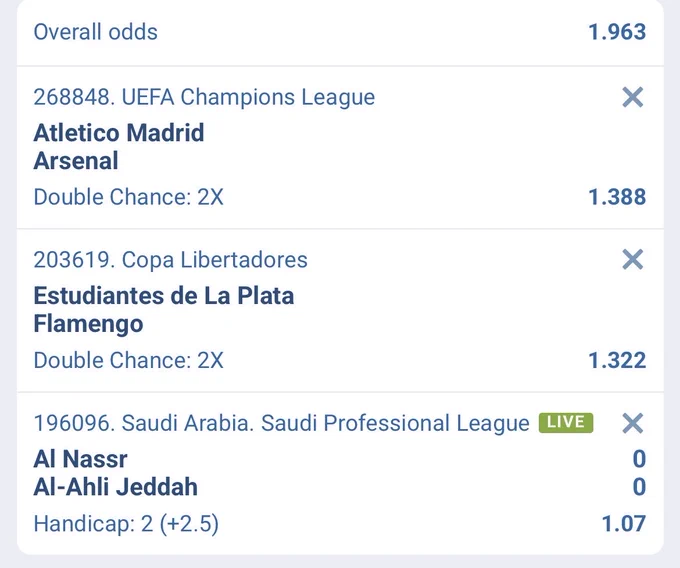Remove the Copa Libertadores bet with X
Viewport: 680px width, 568px height.
point(632,259)
